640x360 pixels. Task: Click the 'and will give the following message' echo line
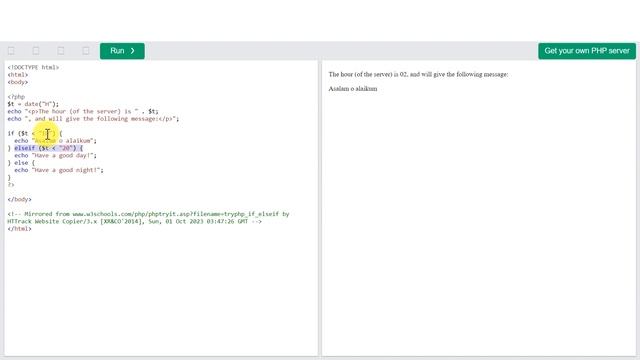coord(93,119)
